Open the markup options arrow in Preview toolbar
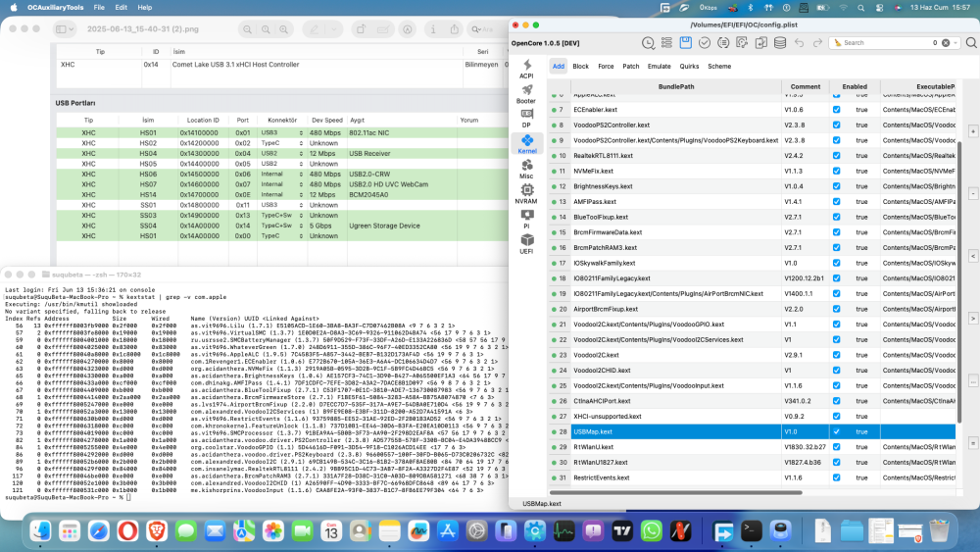This screenshot has height=552, width=980. coord(334,29)
